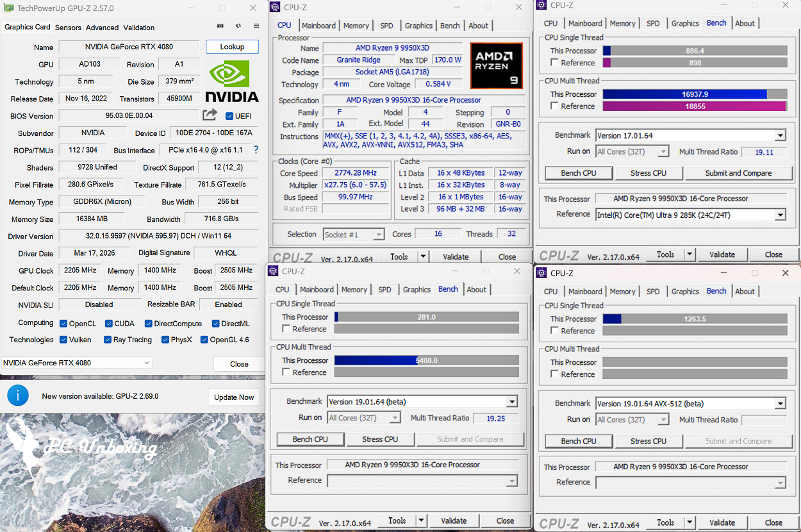Click the GPU-Z screenshot camera icon
This screenshot has width=801, height=532.
(220, 26)
